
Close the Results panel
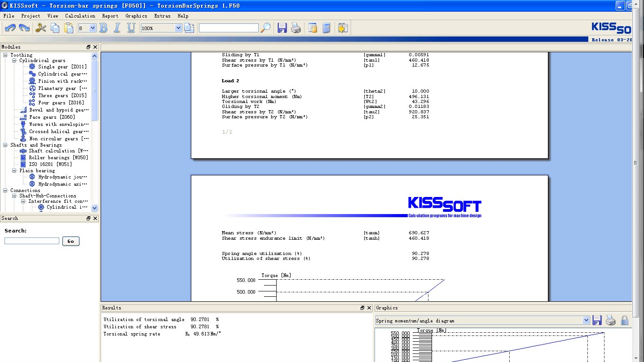369,308
